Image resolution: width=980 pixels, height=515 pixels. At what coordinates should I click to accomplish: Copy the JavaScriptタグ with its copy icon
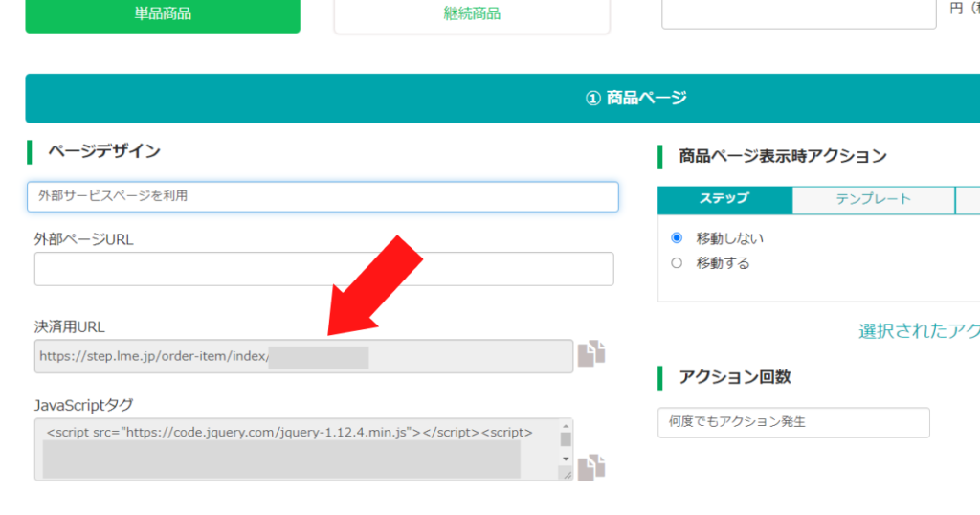point(591,467)
